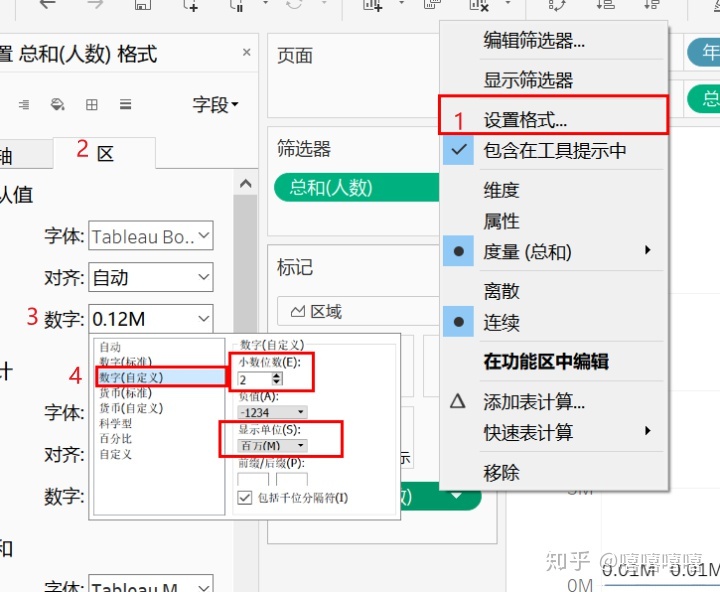The width and height of the screenshot is (720, 592).
Task: Switch to the 区 tab
Action: (105, 153)
